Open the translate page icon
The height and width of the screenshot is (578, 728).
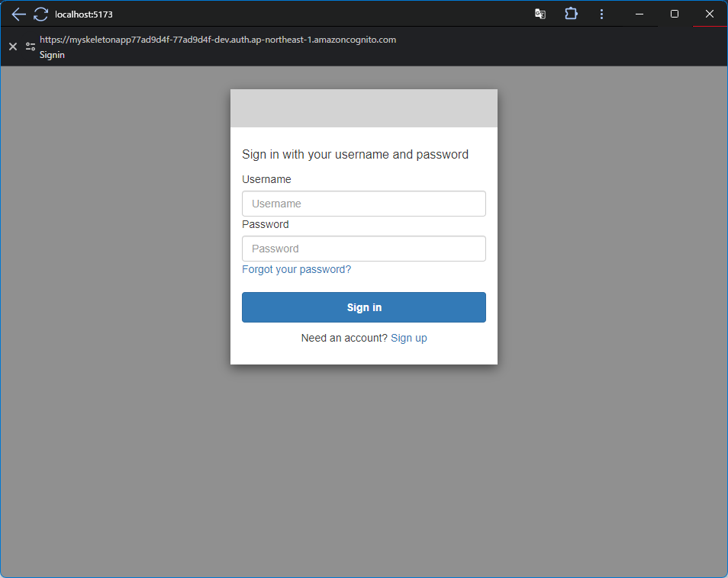(540, 14)
